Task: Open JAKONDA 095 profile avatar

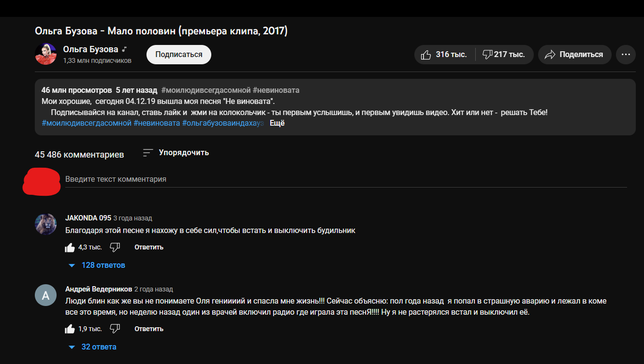Action: coord(46,224)
